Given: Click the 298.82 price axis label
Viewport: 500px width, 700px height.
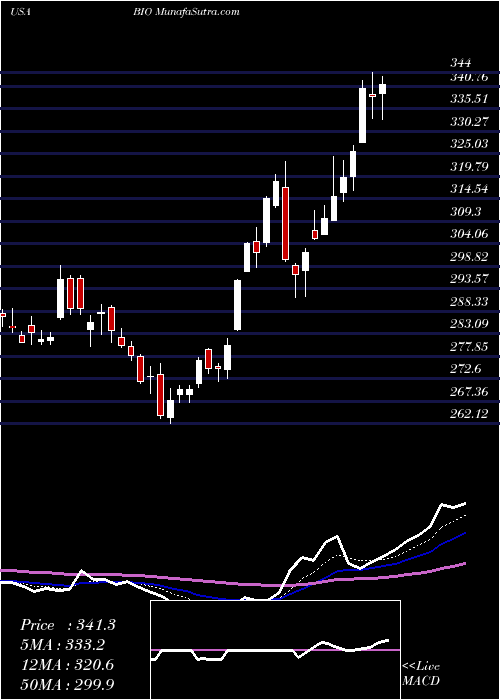Looking at the screenshot, I should (x=469, y=257).
